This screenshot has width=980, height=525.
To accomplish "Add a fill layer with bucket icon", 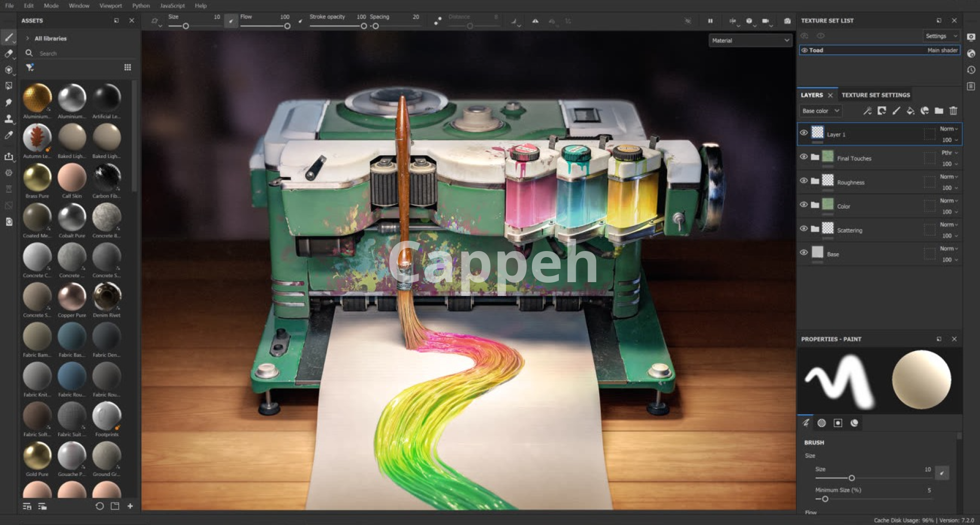I will (x=910, y=111).
